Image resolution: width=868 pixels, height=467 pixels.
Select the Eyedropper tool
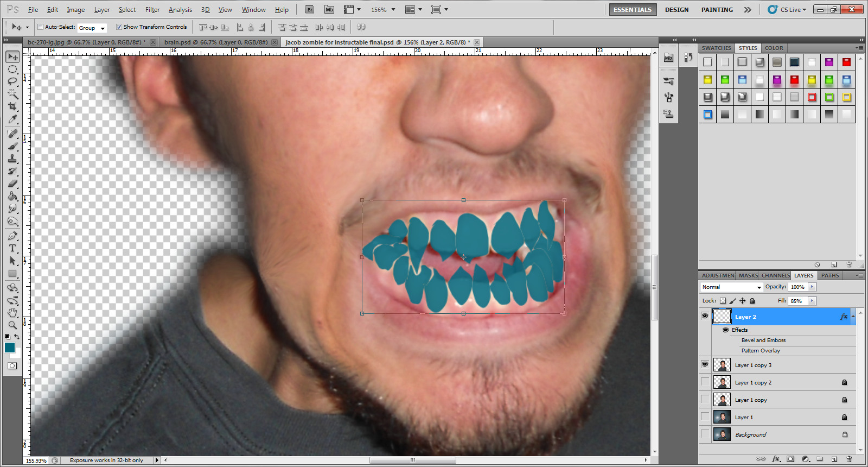click(x=12, y=119)
